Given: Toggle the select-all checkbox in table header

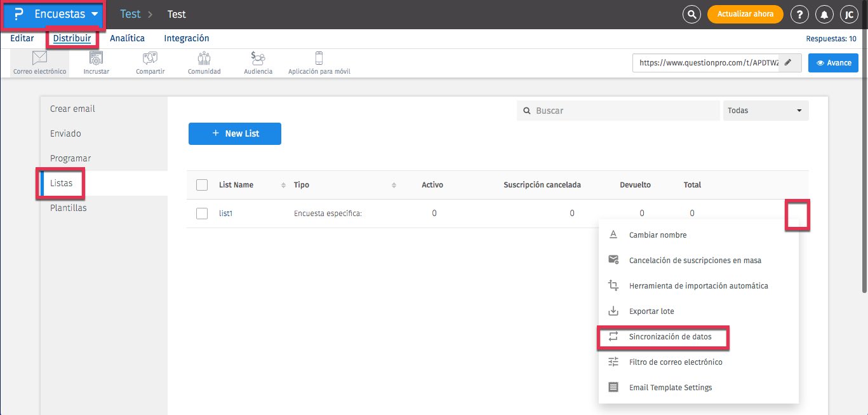Looking at the screenshot, I should (x=202, y=185).
